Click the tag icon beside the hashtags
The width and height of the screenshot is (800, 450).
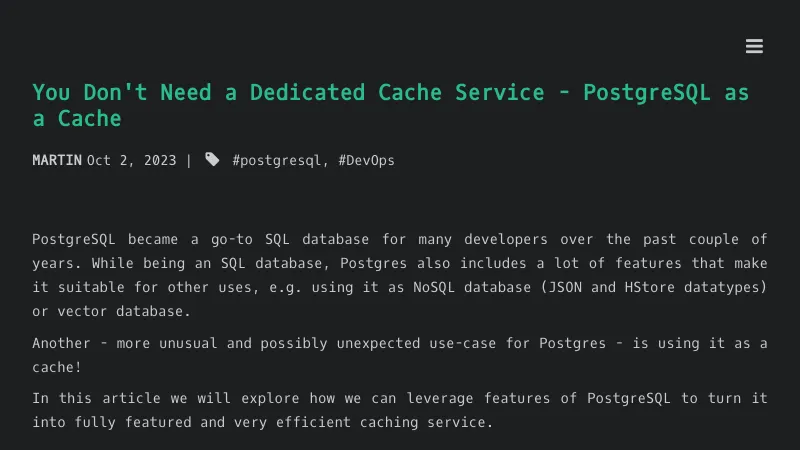point(212,159)
